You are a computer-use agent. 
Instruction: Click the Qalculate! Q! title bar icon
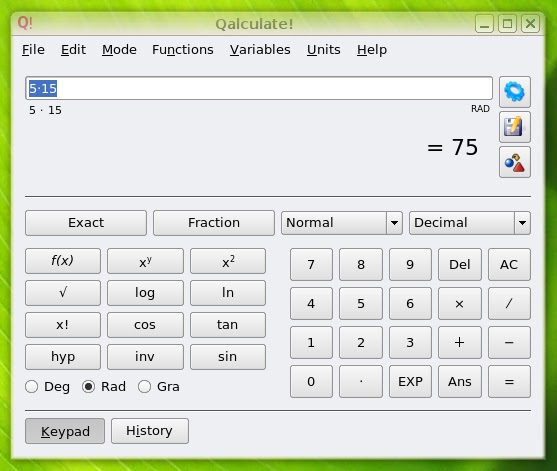tap(25, 23)
